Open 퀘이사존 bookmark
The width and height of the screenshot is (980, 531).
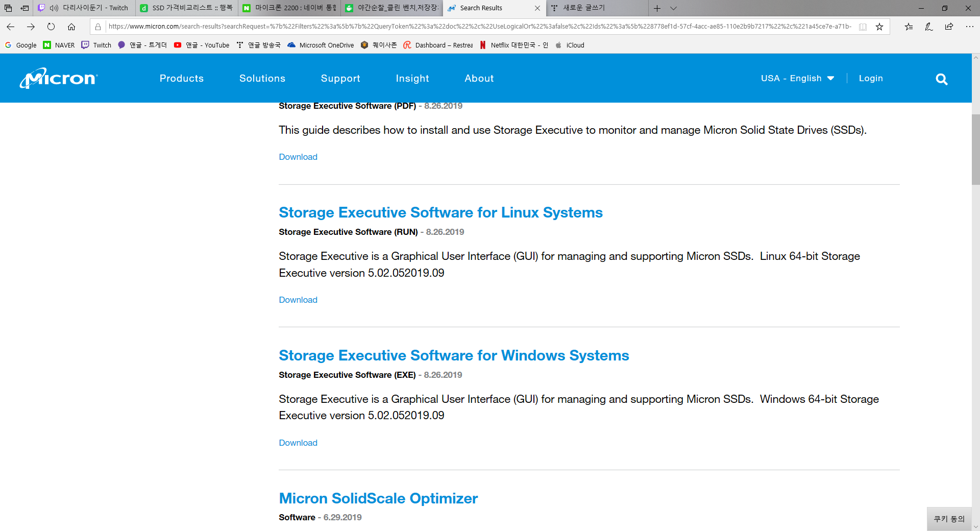tap(378, 45)
